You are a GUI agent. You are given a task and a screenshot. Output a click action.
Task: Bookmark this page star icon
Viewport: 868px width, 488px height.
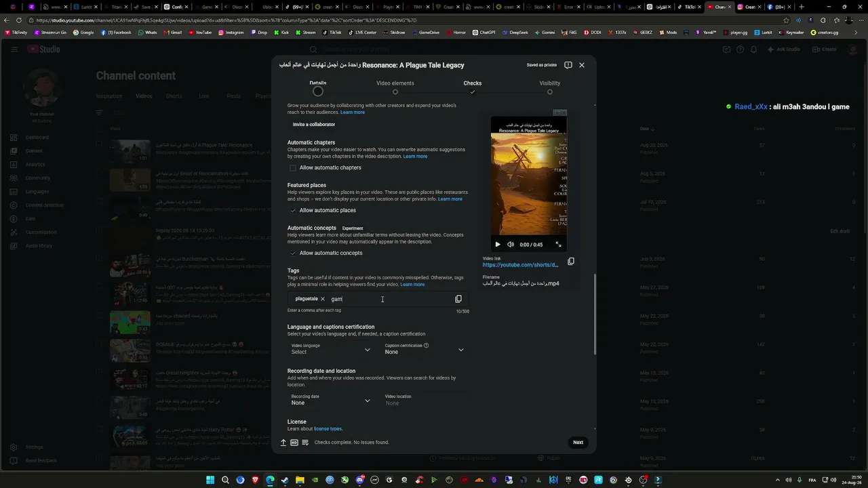[x=786, y=20]
